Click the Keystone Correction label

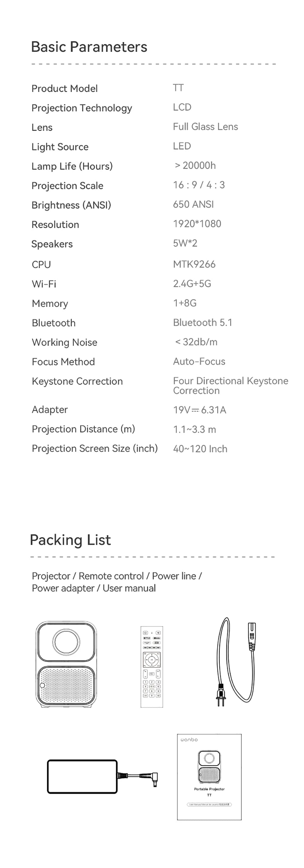click(77, 381)
